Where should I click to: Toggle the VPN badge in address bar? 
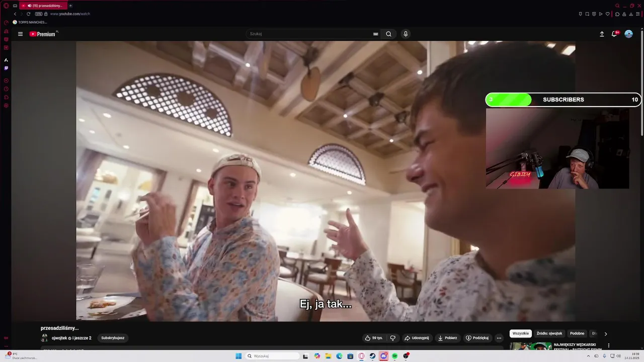(39, 14)
